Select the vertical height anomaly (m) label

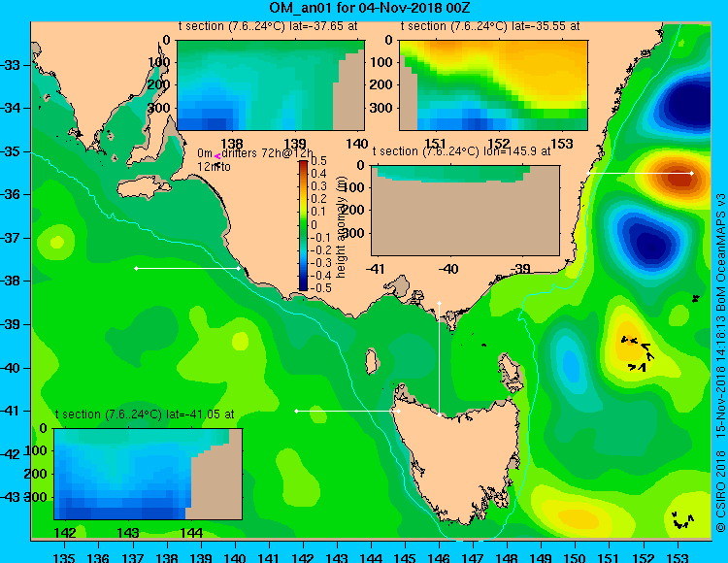tap(342, 226)
